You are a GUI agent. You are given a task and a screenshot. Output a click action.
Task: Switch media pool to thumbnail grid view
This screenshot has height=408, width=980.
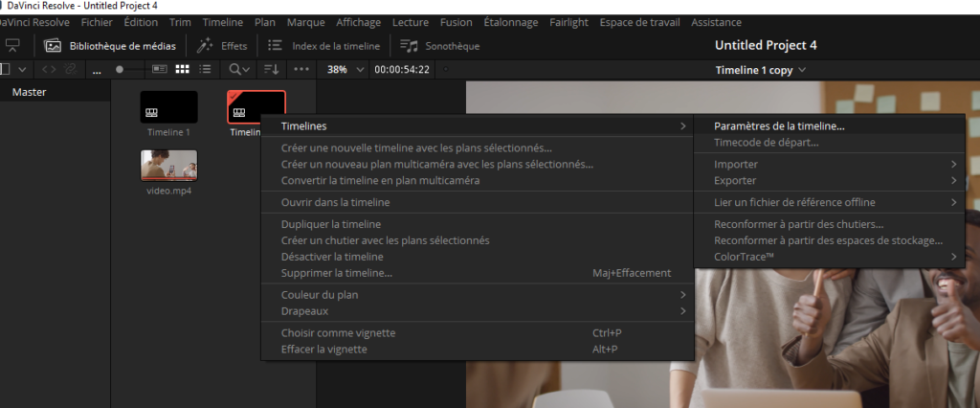coord(181,69)
